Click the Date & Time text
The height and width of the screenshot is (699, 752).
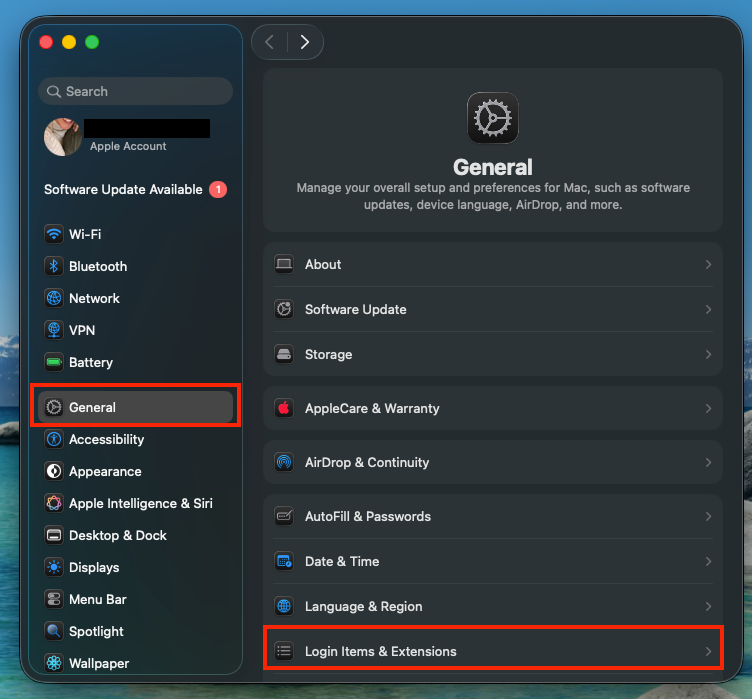coord(342,561)
